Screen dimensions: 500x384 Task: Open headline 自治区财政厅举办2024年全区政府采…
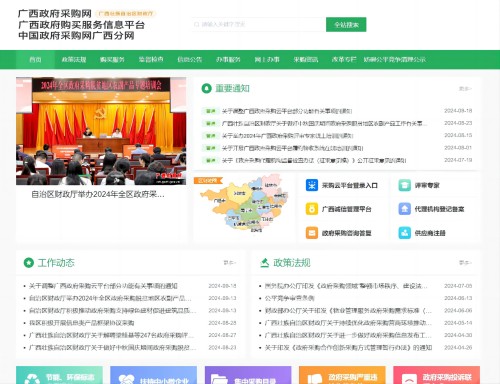tap(98, 194)
